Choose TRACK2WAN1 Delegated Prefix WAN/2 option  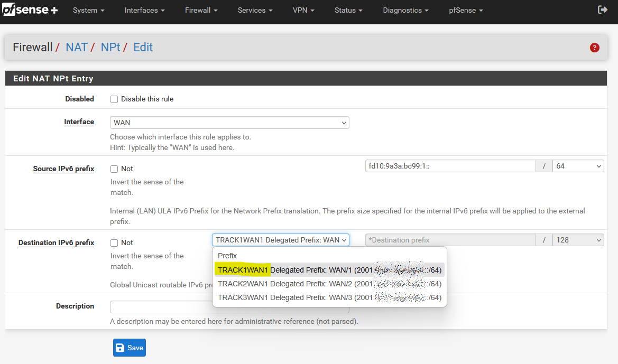pyautogui.click(x=329, y=284)
